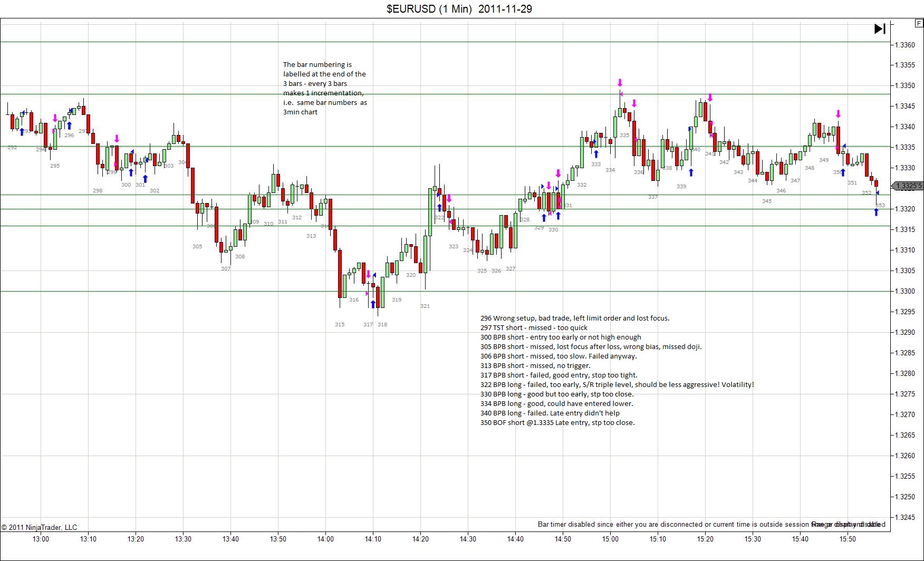
Task: Toggle the F fixed-scale button
Action: click(x=919, y=24)
